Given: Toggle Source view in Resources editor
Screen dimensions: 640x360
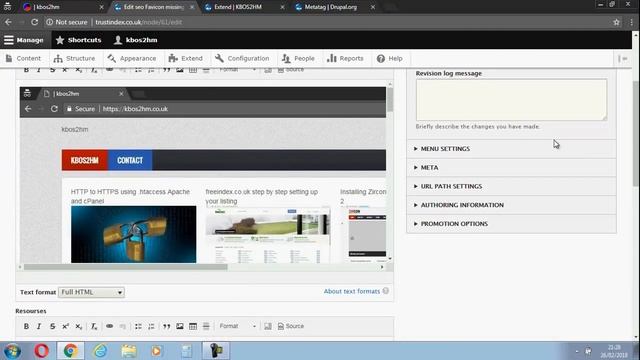Looking at the screenshot, I should (291, 326).
